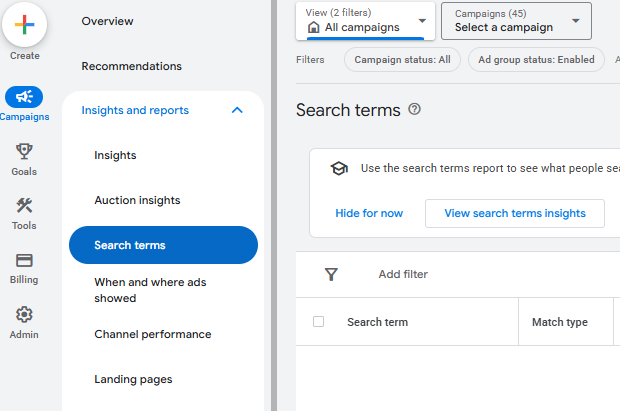620x411 pixels.
Task: Click the Filters label
Action: click(x=310, y=60)
